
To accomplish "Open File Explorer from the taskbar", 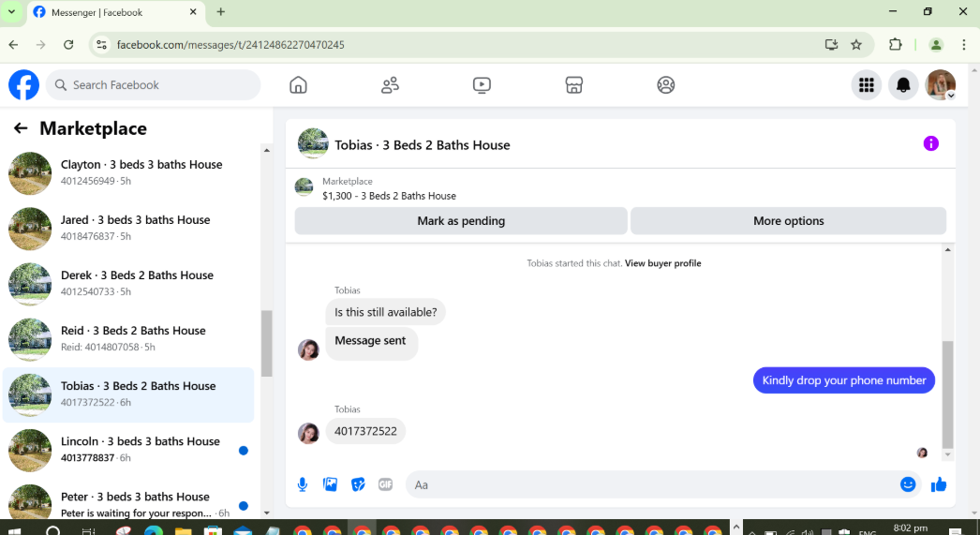I will 183,531.
